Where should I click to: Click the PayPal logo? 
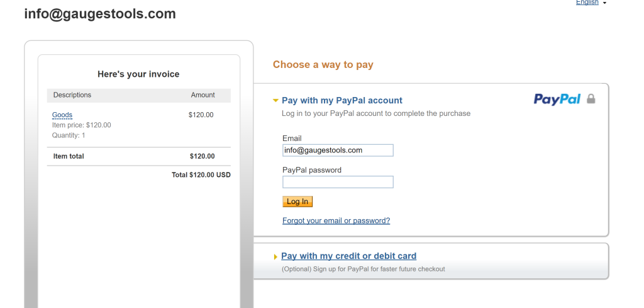(557, 99)
